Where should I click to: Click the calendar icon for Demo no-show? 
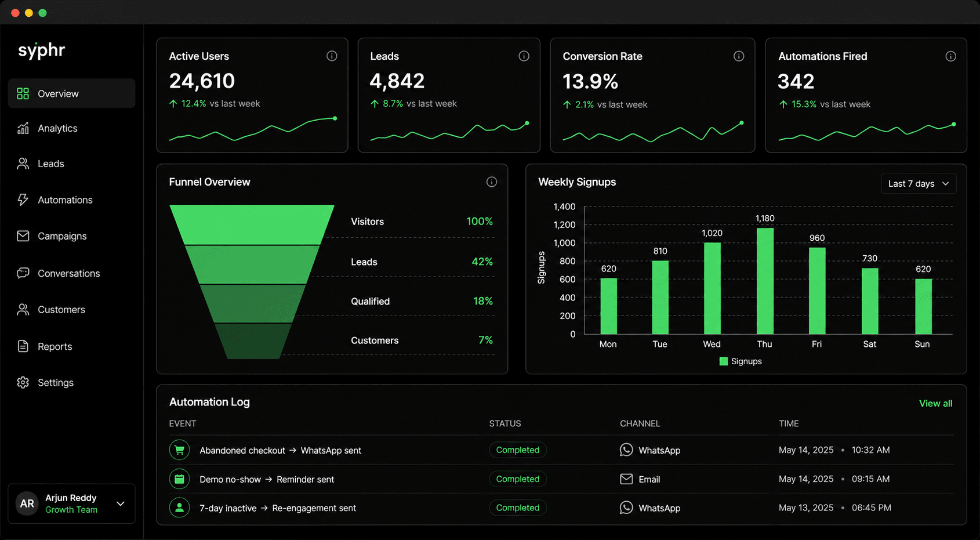(179, 479)
